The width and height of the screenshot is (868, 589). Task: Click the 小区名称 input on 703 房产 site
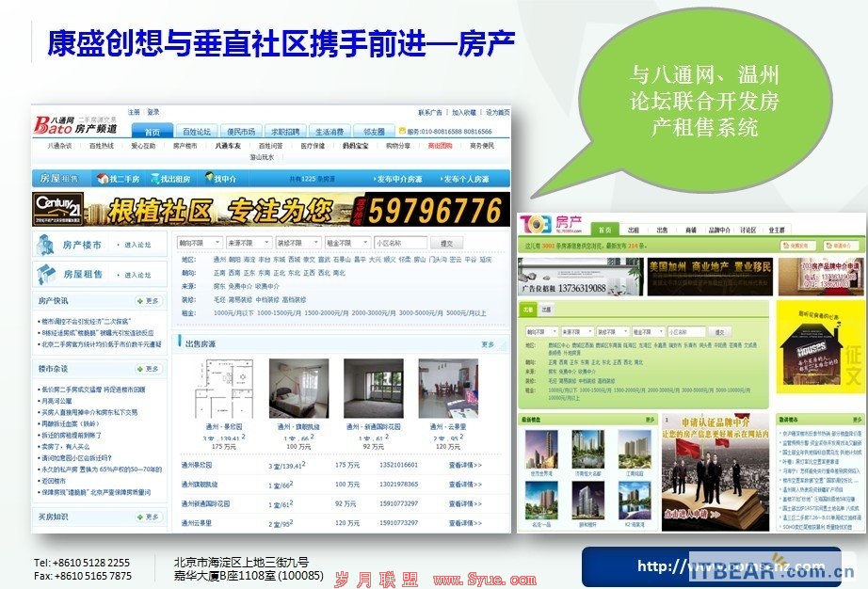click(x=686, y=332)
